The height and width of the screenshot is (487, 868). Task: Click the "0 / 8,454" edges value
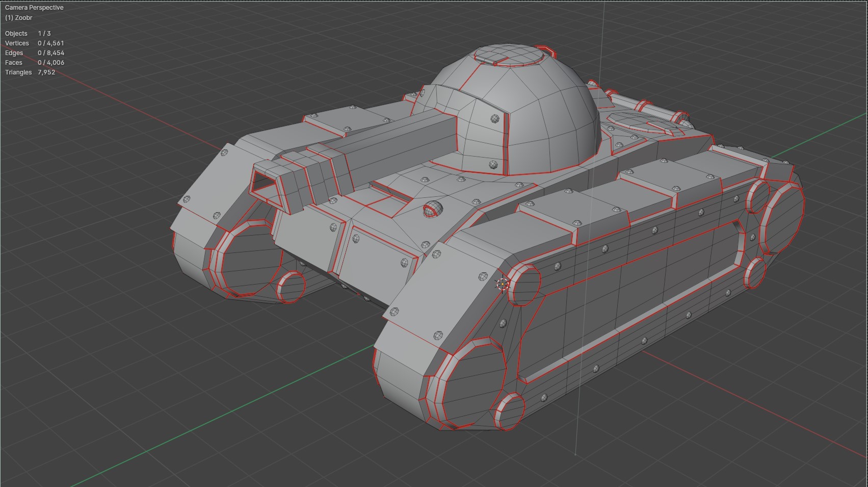[51, 53]
